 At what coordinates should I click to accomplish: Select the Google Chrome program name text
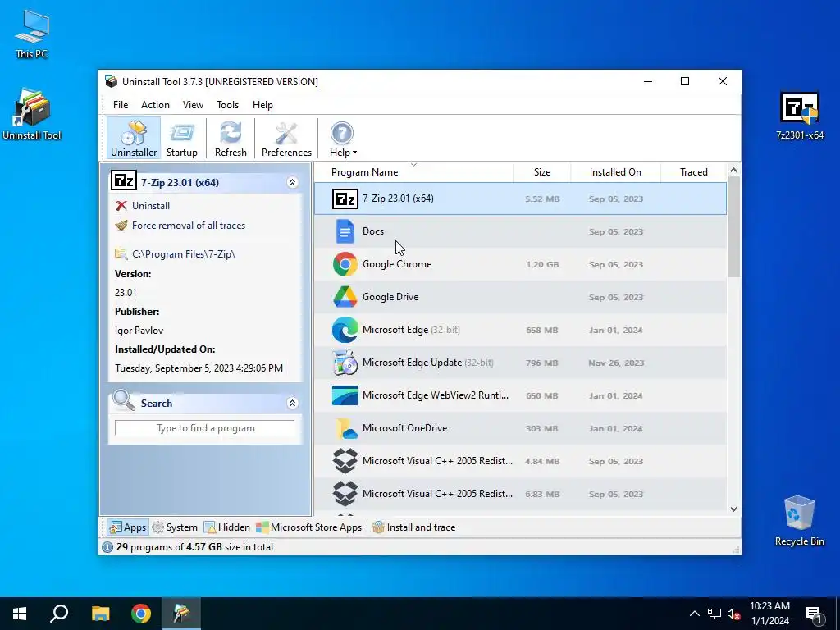pyautogui.click(x=397, y=264)
